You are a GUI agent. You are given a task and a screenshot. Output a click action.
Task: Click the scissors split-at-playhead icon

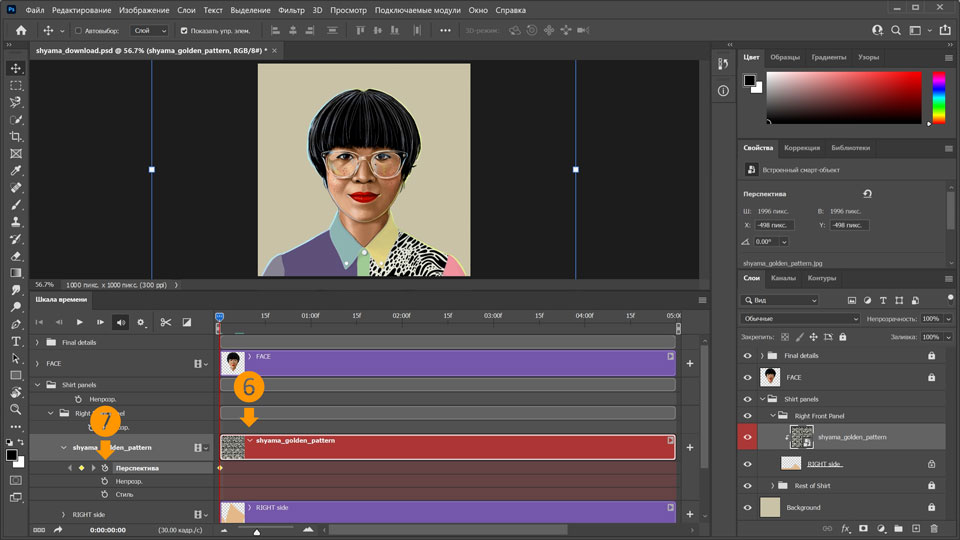(166, 322)
